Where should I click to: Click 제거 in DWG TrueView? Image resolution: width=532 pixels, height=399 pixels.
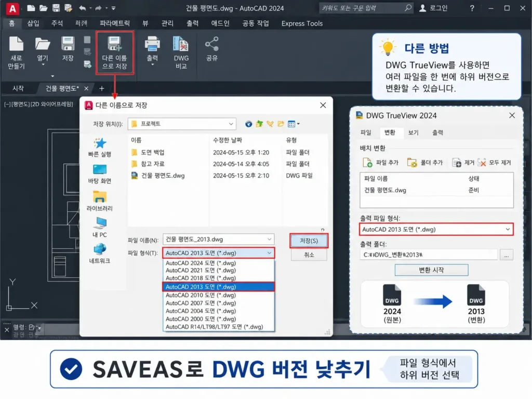coord(463,163)
